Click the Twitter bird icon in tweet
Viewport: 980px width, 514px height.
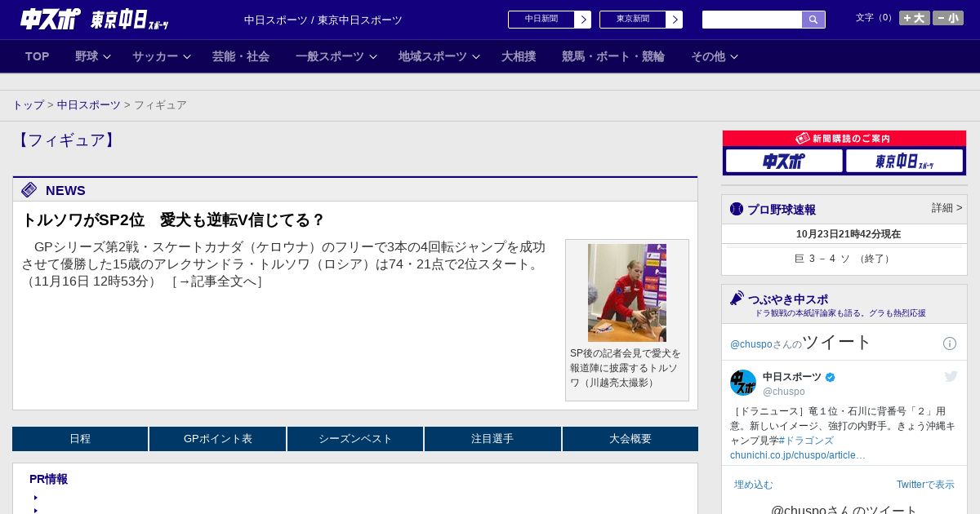[951, 376]
